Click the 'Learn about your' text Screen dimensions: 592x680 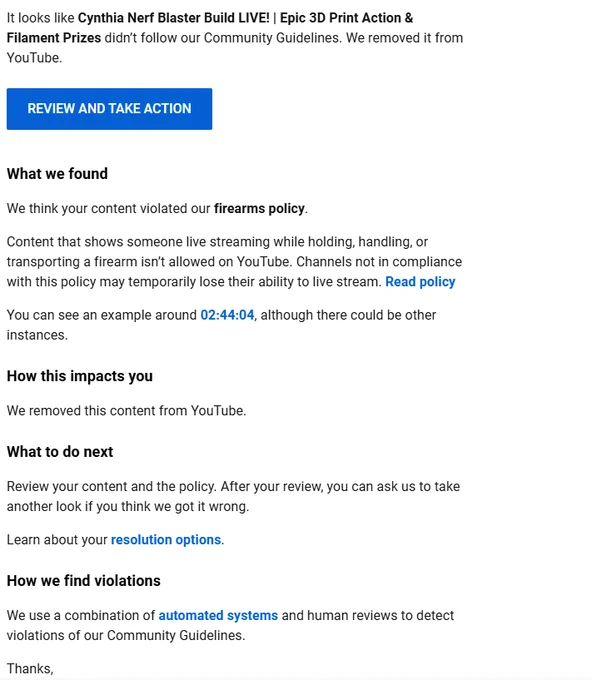point(57,539)
